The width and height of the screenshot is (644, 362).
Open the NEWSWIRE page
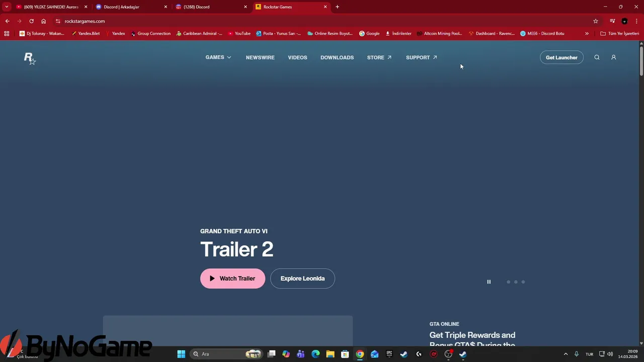260,57
